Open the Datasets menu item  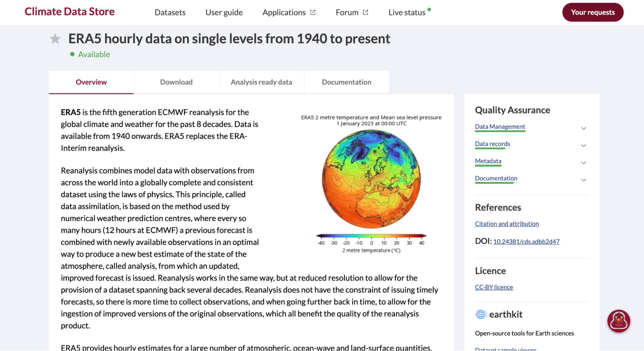point(170,12)
